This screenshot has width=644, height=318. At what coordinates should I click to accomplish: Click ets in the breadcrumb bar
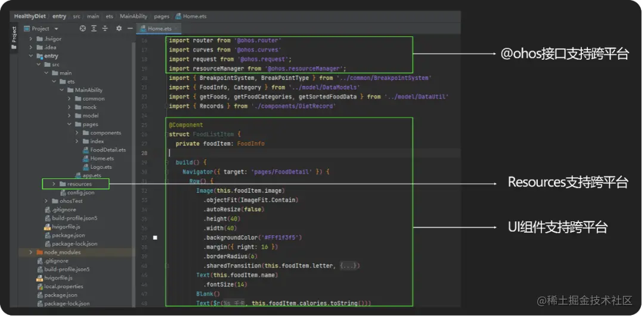[110, 17]
